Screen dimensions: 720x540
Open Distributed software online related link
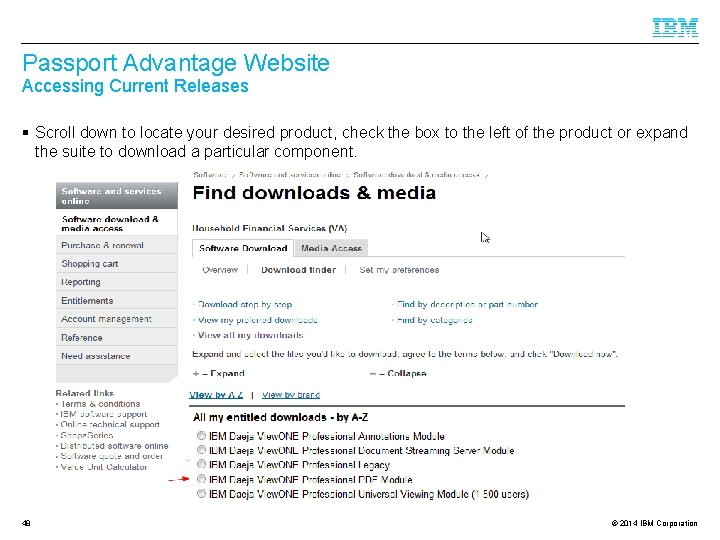pyautogui.click(x=114, y=445)
